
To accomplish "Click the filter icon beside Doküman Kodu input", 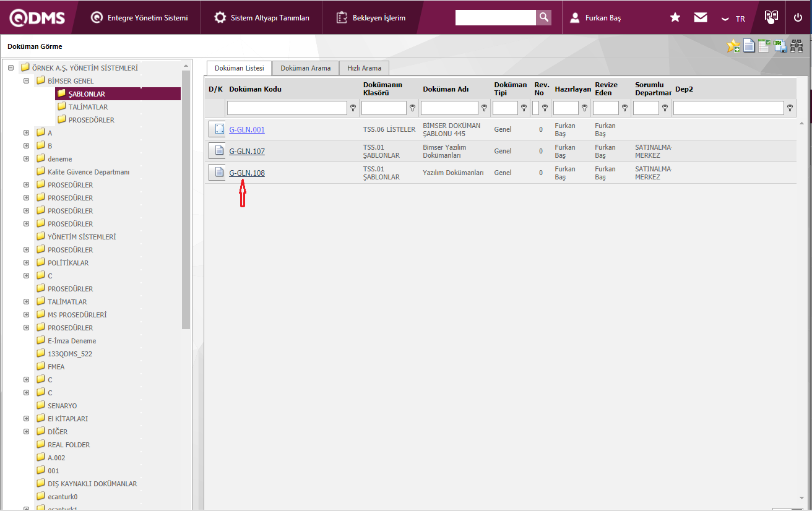I will pyautogui.click(x=353, y=108).
